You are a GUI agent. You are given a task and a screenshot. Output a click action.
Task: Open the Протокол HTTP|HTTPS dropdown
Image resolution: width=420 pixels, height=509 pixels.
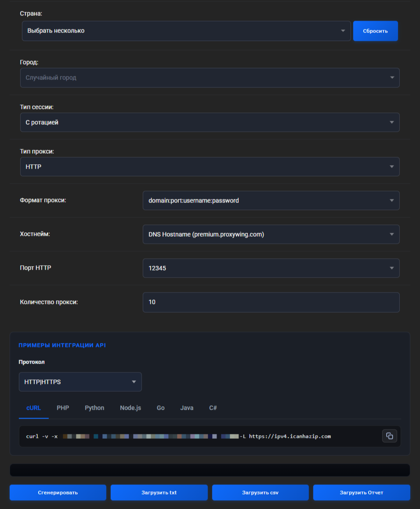(80, 382)
